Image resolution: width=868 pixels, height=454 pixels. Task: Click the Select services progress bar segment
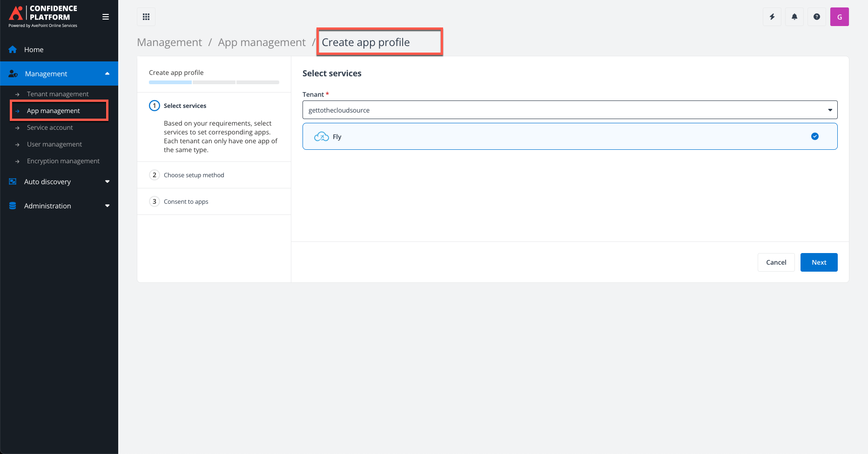point(169,82)
